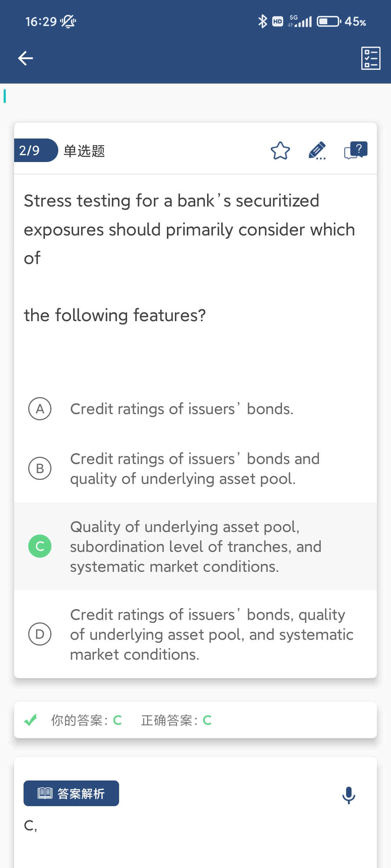Tap the battery indicator in status bar
The width and height of the screenshot is (391, 868).
[329, 21]
